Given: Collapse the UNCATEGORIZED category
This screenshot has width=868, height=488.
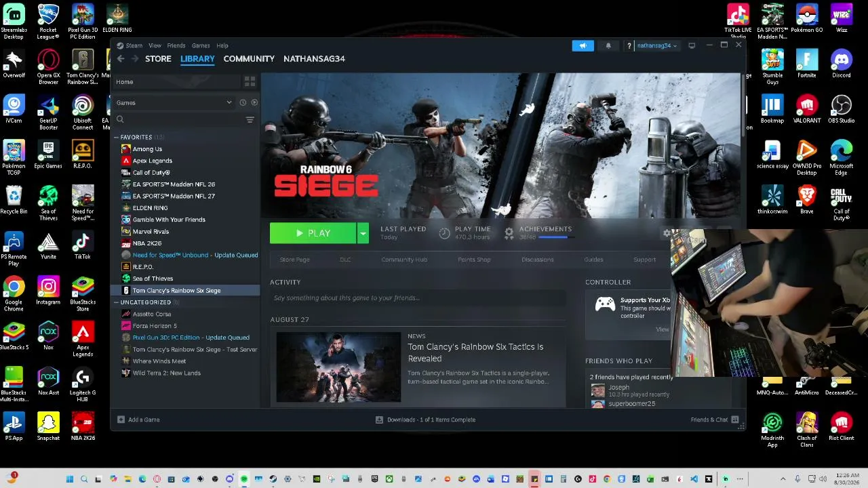Looking at the screenshot, I should [x=116, y=302].
